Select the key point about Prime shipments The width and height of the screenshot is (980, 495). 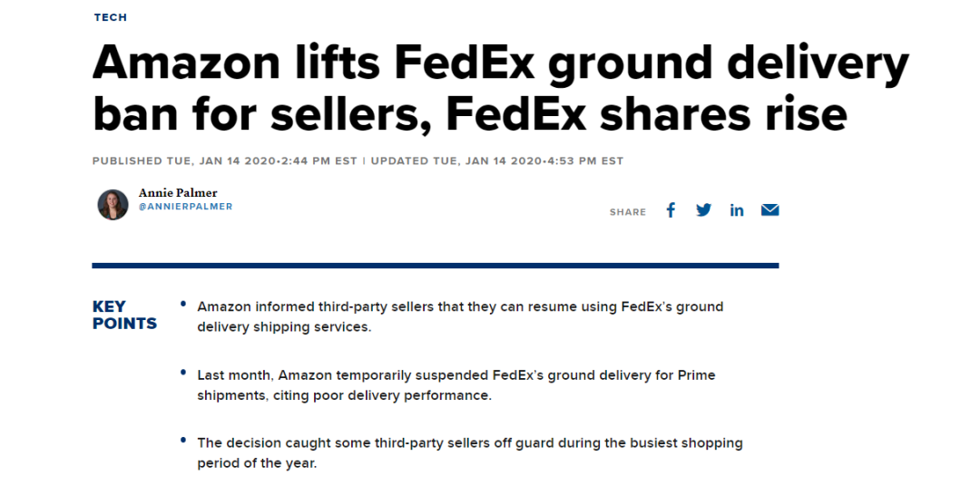[x=456, y=385]
